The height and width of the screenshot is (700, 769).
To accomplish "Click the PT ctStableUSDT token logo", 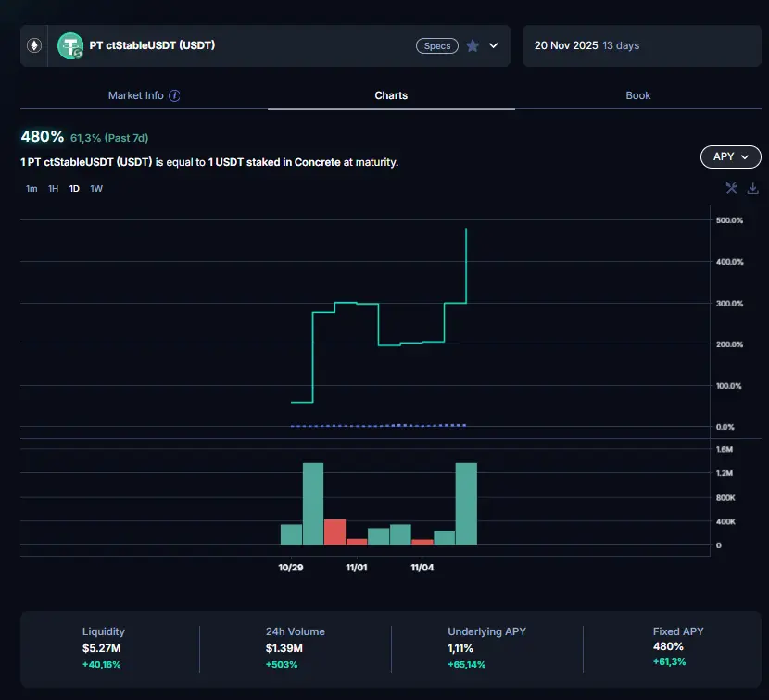I will [x=70, y=45].
